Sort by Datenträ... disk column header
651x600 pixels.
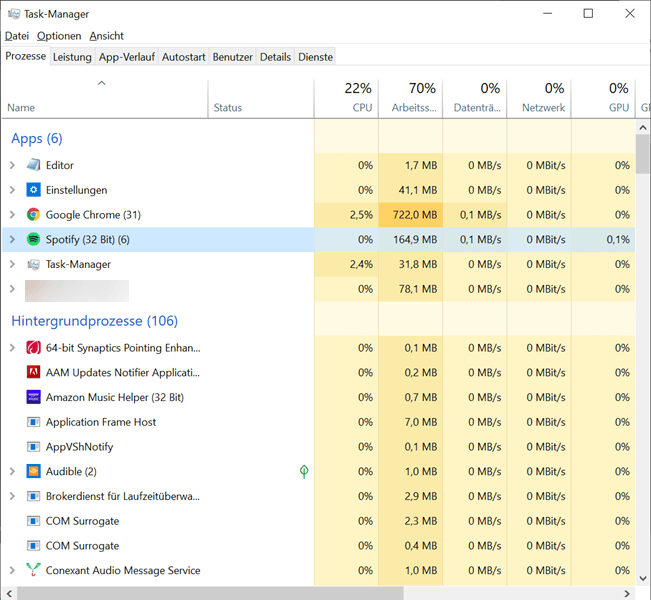pos(475,100)
